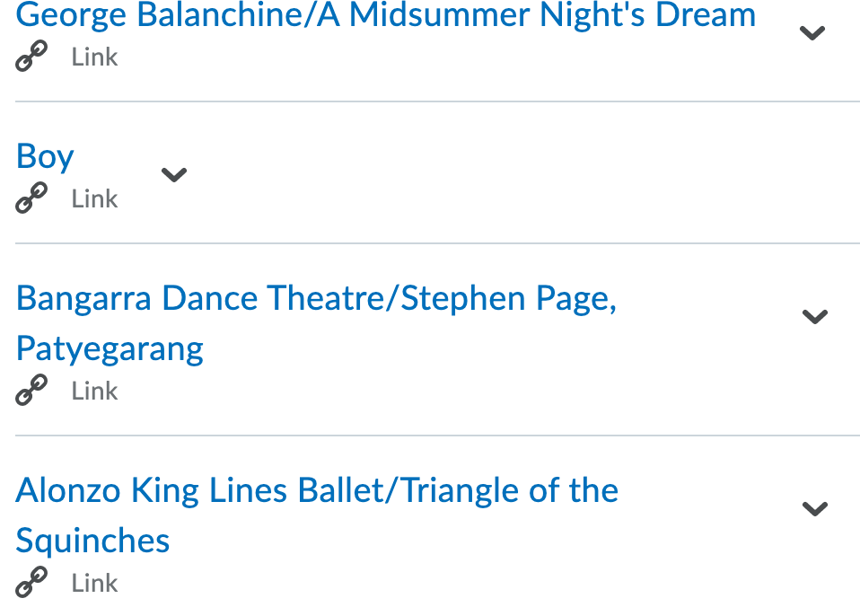The height and width of the screenshot is (616, 860).
Task: Open the dropdown chevron for Alonzo King Lines Ballet
Action: 814,508
